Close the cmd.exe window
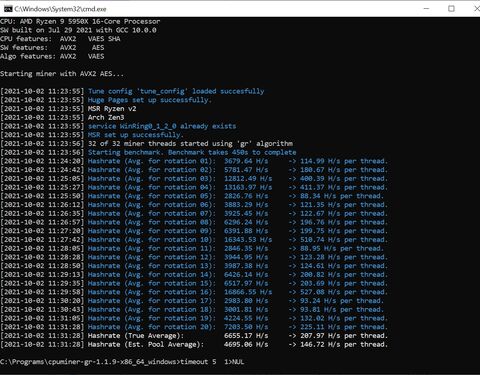480x375 pixels. [x=476, y=9]
